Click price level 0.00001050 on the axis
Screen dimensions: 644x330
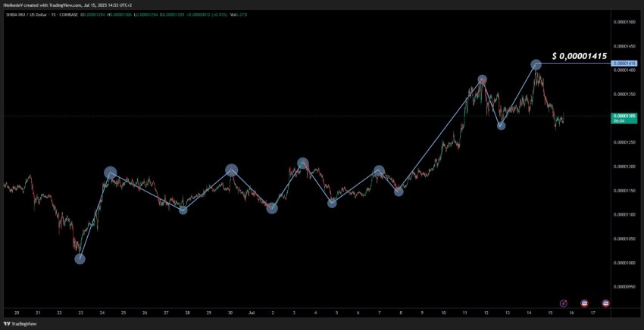(624, 239)
